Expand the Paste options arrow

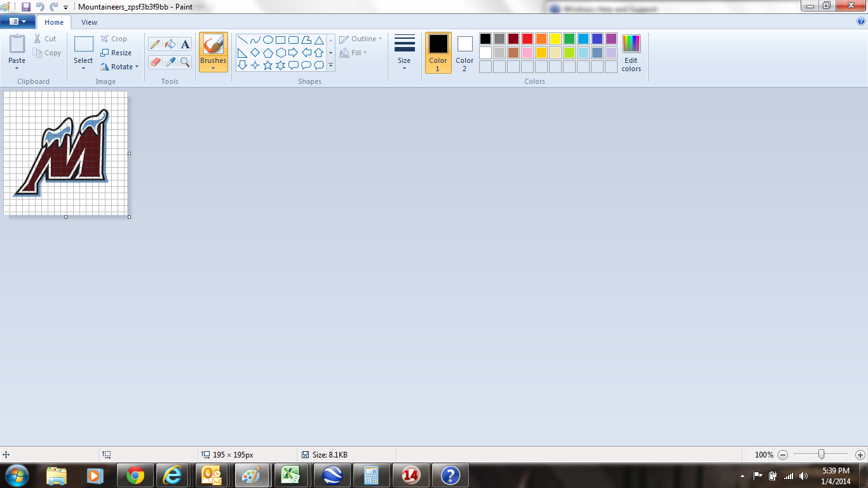pos(17,67)
